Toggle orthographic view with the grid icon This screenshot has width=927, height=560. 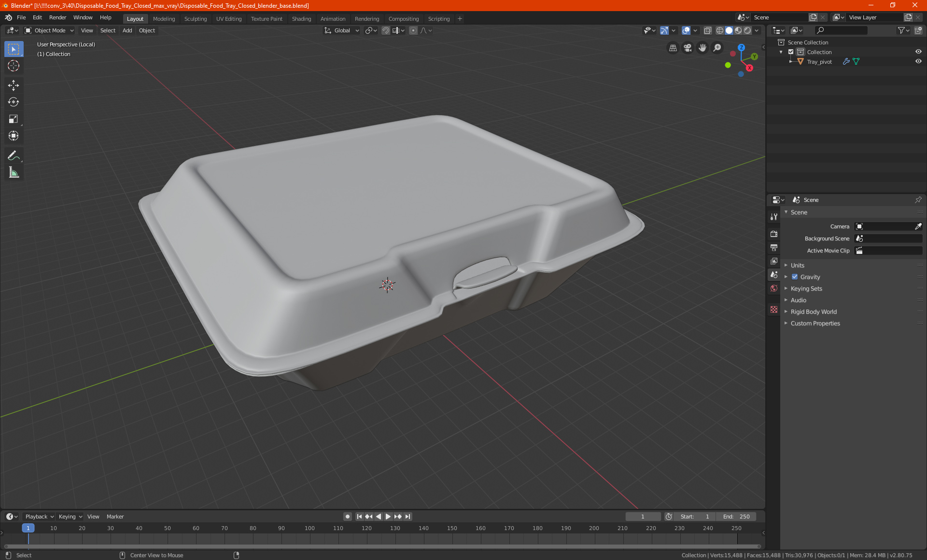point(673,48)
